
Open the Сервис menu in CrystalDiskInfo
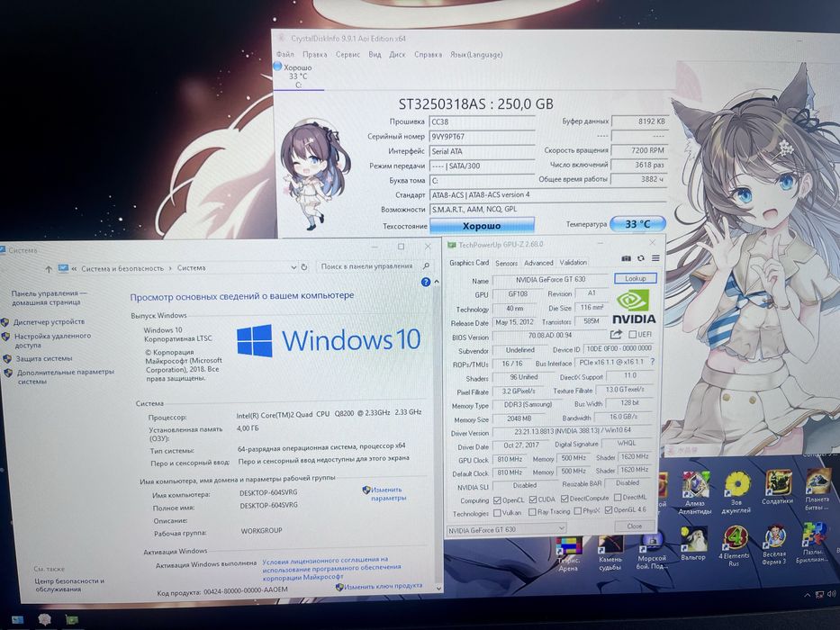coord(348,54)
